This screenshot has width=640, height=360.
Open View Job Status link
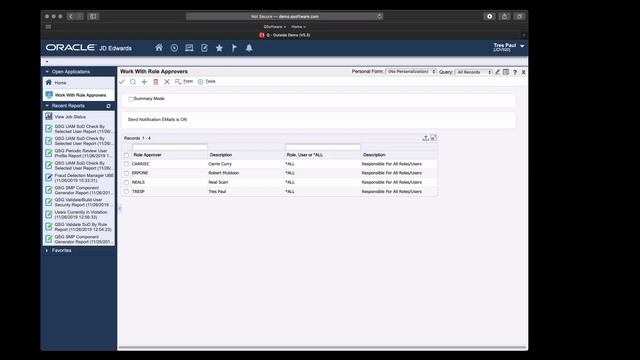coord(70,117)
